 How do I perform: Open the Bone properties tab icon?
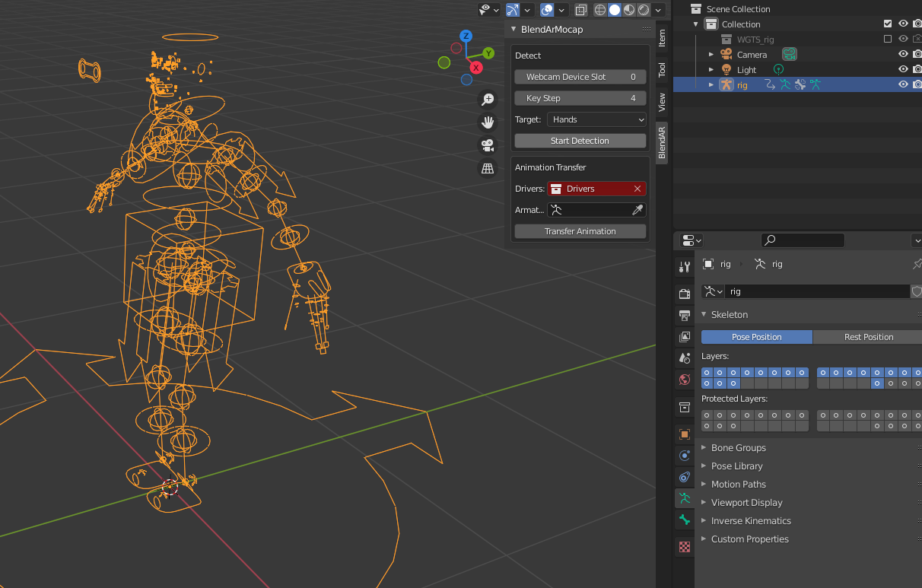click(685, 520)
